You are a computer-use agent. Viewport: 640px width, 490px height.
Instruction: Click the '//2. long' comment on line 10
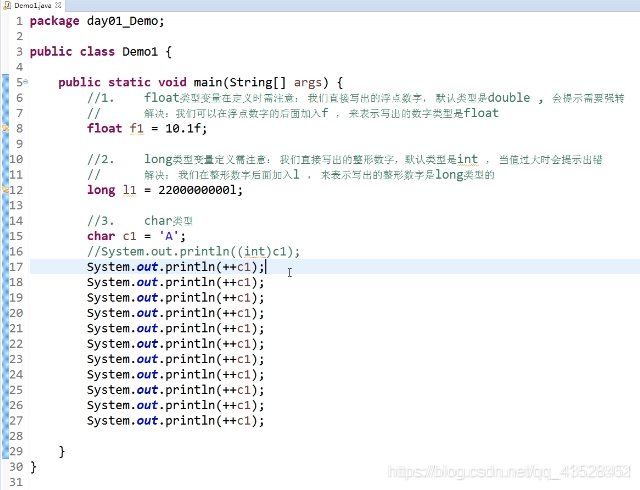[344, 159]
